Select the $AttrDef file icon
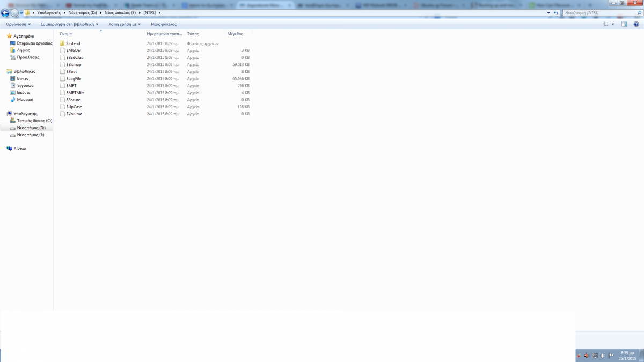This screenshot has width=644, height=362. 62,50
